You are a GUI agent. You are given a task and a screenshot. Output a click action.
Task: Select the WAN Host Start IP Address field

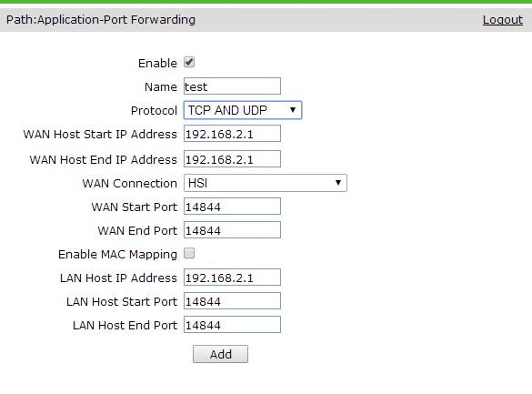click(232, 134)
